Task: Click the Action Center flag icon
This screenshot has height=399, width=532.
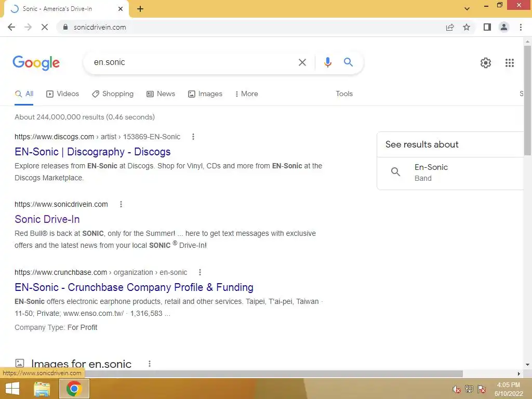Action: pos(482,389)
